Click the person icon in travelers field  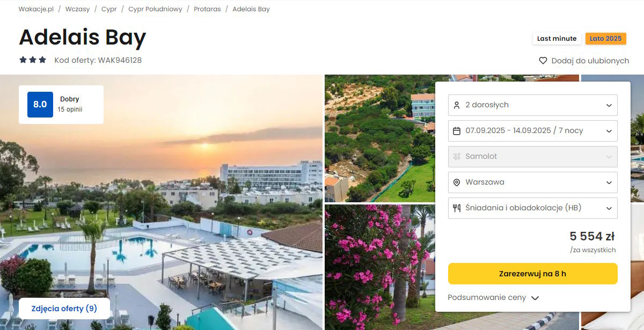[x=457, y=105]
